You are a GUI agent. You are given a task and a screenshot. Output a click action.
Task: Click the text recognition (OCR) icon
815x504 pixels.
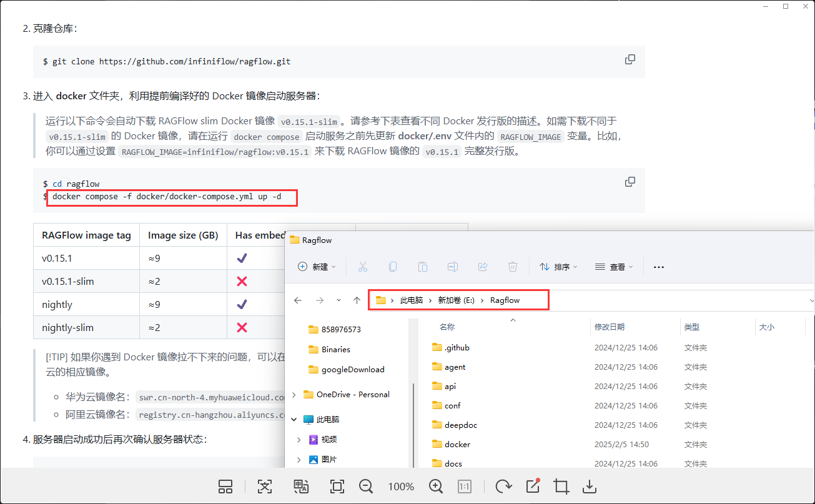point(265,487)
